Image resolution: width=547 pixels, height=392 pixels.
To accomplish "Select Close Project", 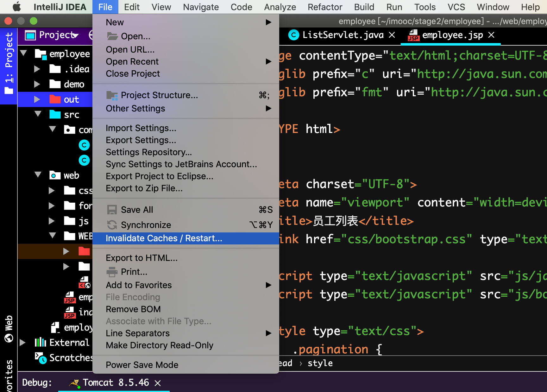I will 186,73.
